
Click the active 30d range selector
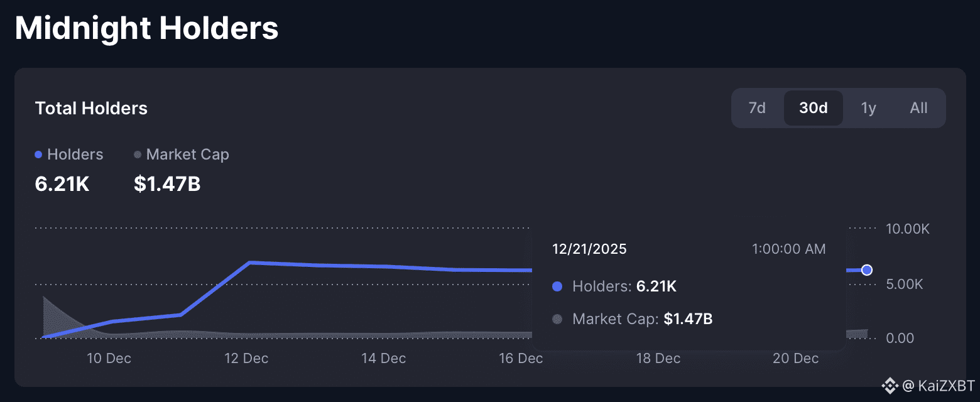[813, 107]
